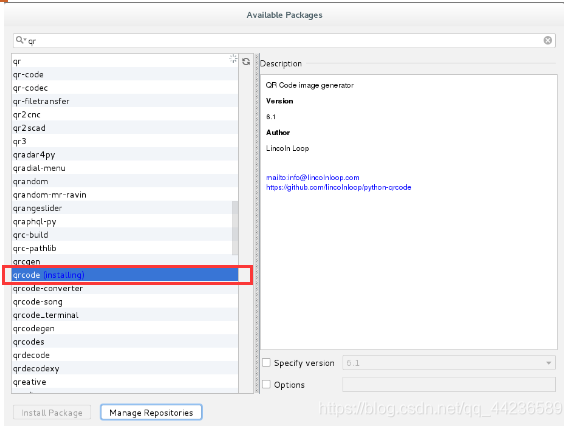Select the qr2cnc package

(125, 114)
